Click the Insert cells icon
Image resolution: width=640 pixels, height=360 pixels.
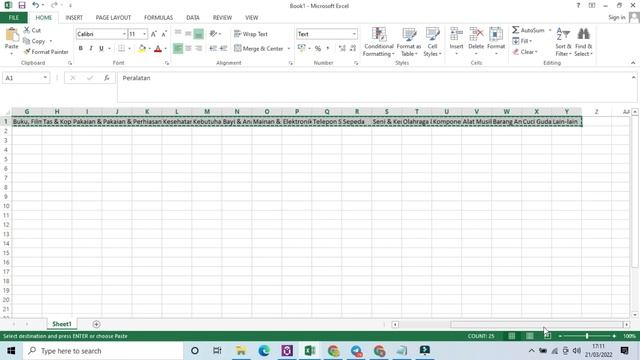click(456, 34)
